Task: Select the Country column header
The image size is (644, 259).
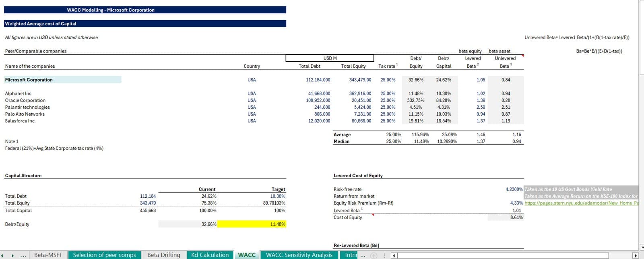Action: tap(252, 66)
